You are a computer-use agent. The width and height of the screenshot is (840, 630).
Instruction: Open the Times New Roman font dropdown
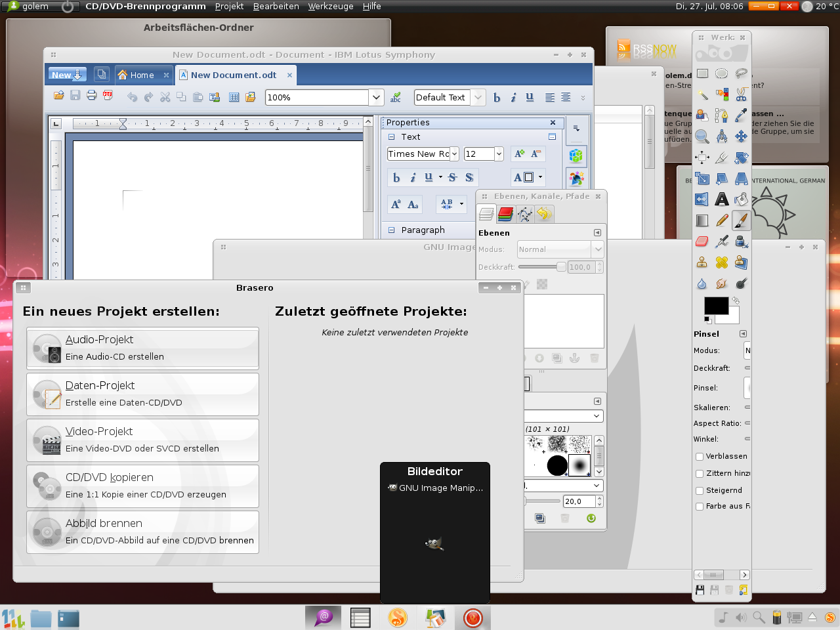click(x=453, y=154)
